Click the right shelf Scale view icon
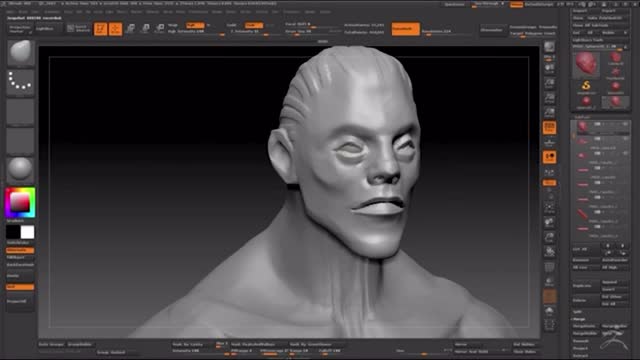This screenshot has width=640, height=360. (x=549, y=237)
